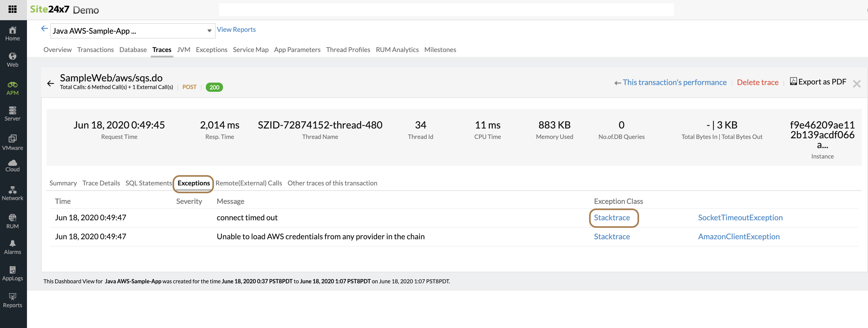The width and height of the screenshot is (868, 328).
Task: Open the RUM Analytics tab
Action: pyautogui.click(x=397, y=50)
